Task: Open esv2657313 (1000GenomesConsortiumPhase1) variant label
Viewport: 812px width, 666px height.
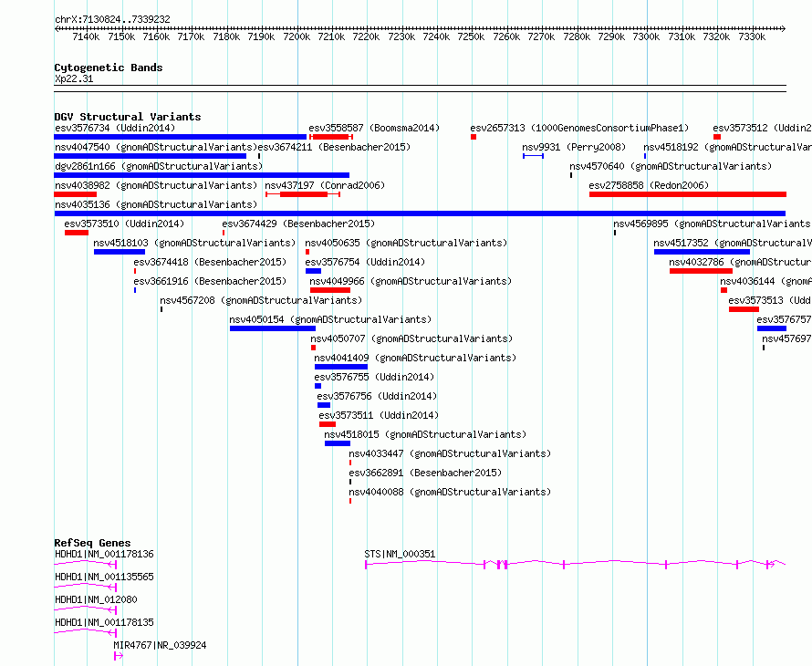Action: pyautogui.click(x=579, y=128)
